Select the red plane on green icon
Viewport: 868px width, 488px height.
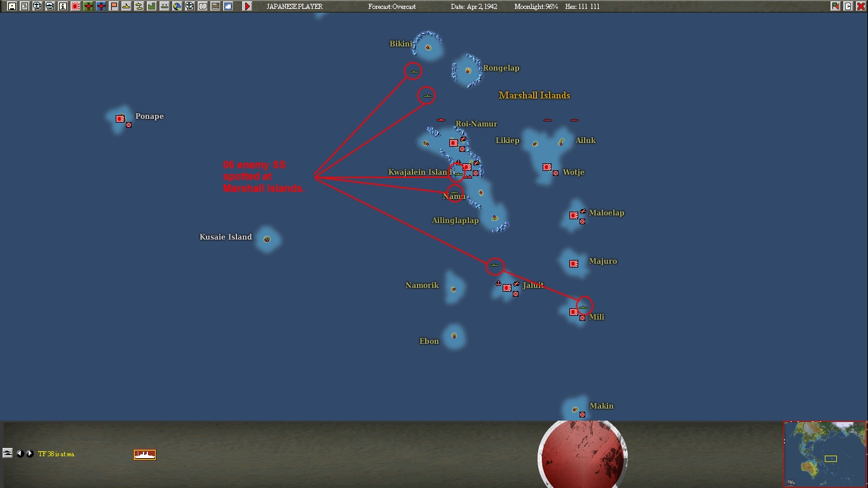click(x=88, y=6)
